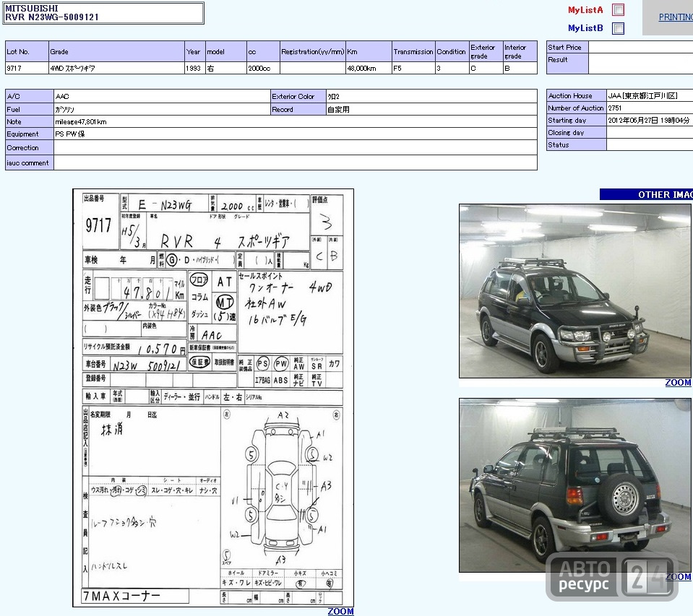Open the rear view RVR photo
The height and width of the screenshot is (616, 693).
575,485
